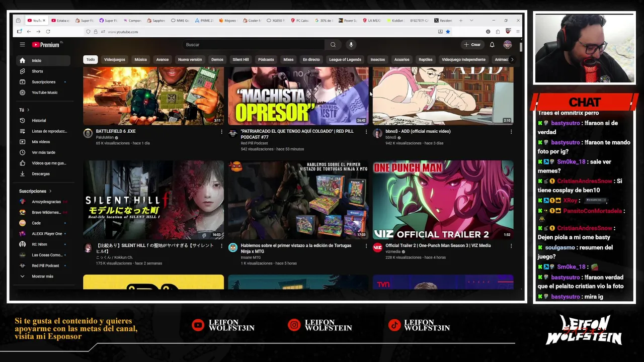The image size is (644, 362).
Task: Open options for bbno$ ADD video
Action: (x=511, y=132)
